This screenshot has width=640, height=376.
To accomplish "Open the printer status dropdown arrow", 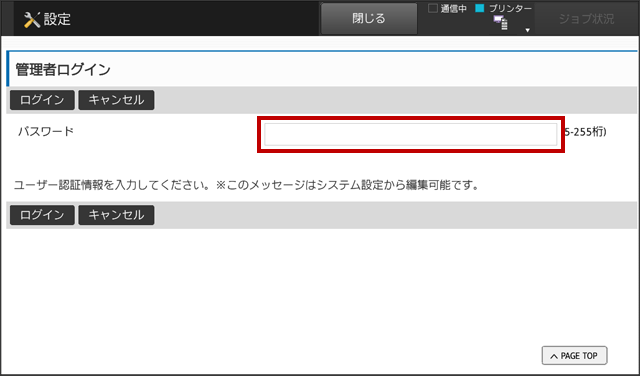I will tap(527, 30).
